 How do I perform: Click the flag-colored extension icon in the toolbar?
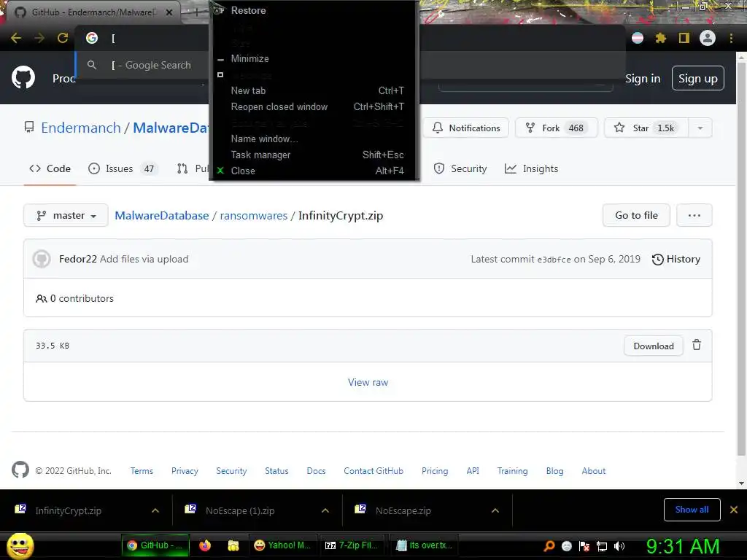(638, 38)
